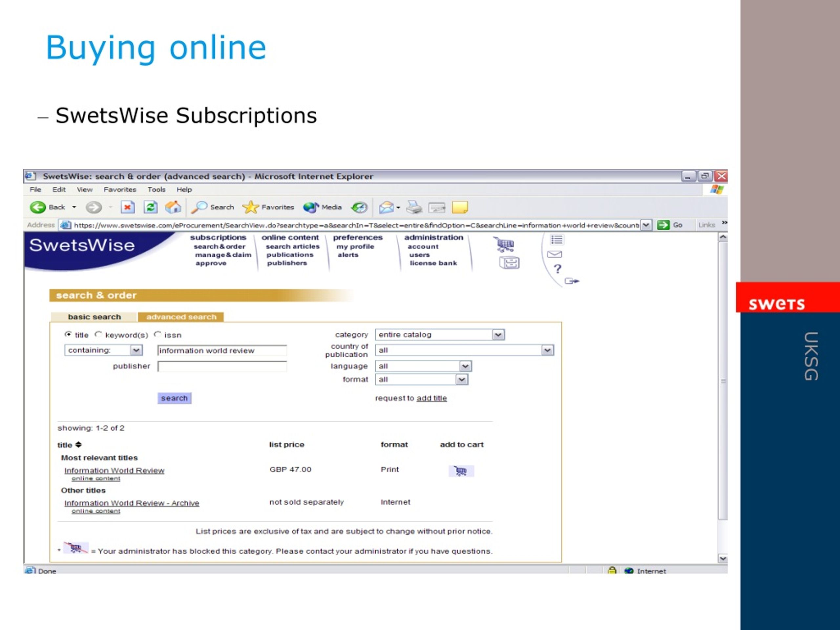Image resolution: width=840 pixels, height=630 pixels.
Task: Open the SwetsWise shopping cart icon
Action: (x=504, y=244)
